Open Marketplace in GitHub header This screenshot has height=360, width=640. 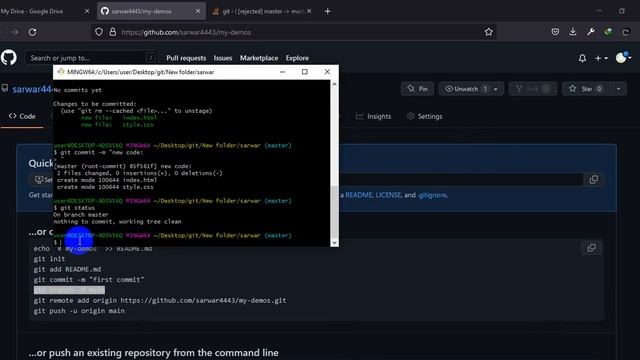coord(259,58)
